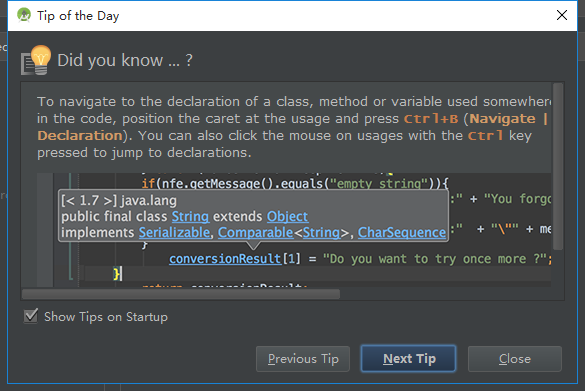
Task: Follow the Object class link
Action: (287, 216)
